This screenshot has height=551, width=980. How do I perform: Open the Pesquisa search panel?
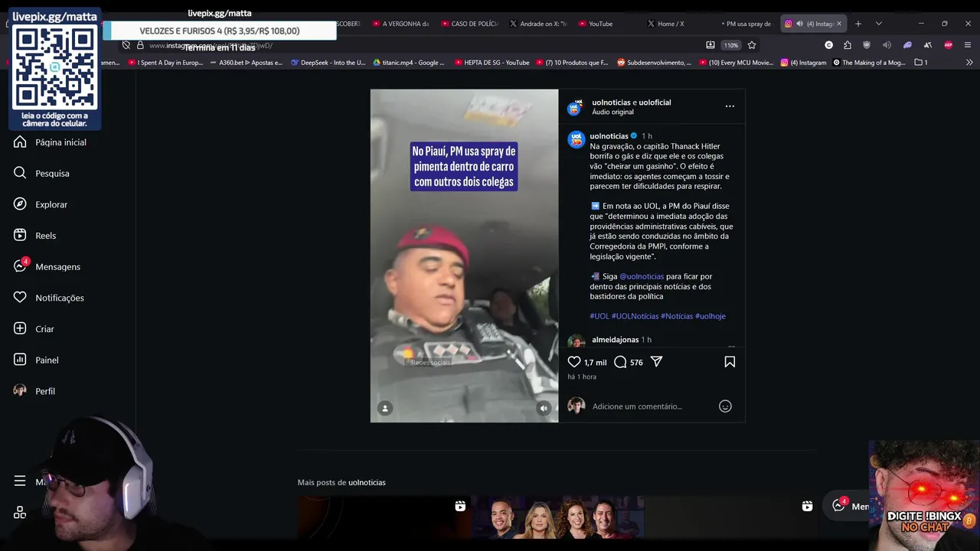pyautogui.click(x=42, y=173)
